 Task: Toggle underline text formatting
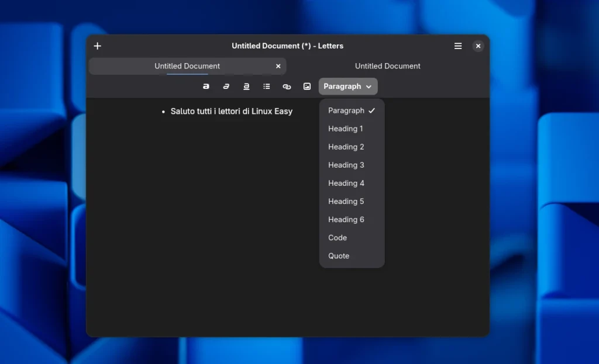tap(246, 86)
